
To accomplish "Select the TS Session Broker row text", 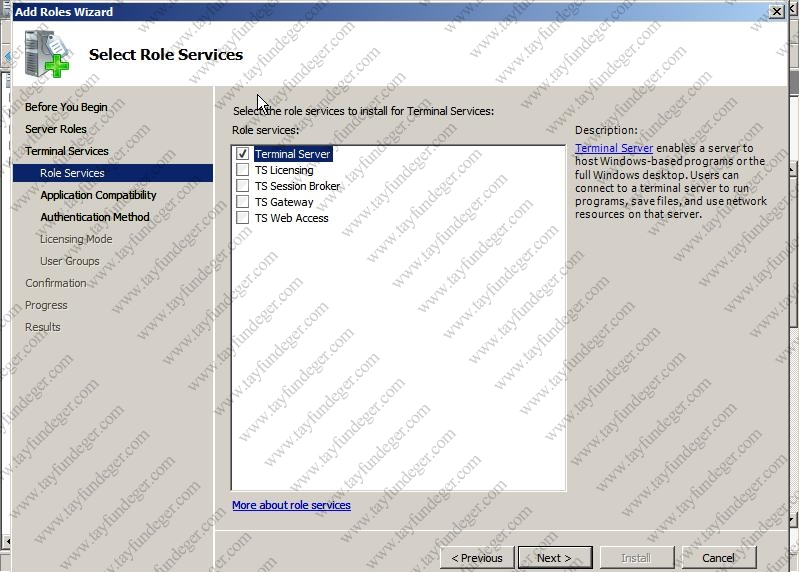I will pyautogui.click(x=297, y=186).
